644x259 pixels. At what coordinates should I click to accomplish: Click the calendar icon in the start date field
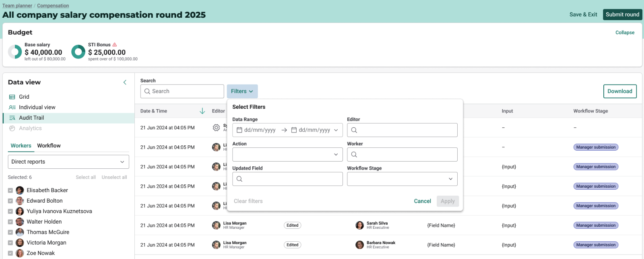(x=239, y=130)
